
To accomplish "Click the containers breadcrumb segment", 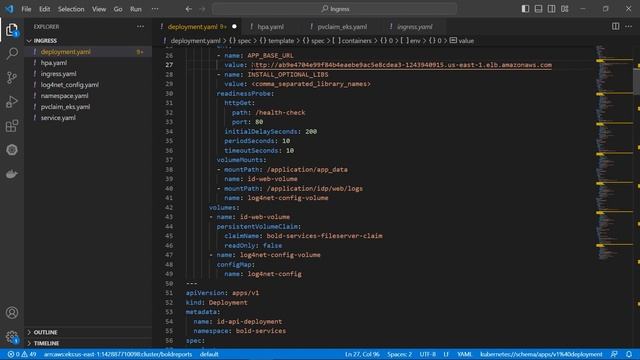I will click(352, 41).
